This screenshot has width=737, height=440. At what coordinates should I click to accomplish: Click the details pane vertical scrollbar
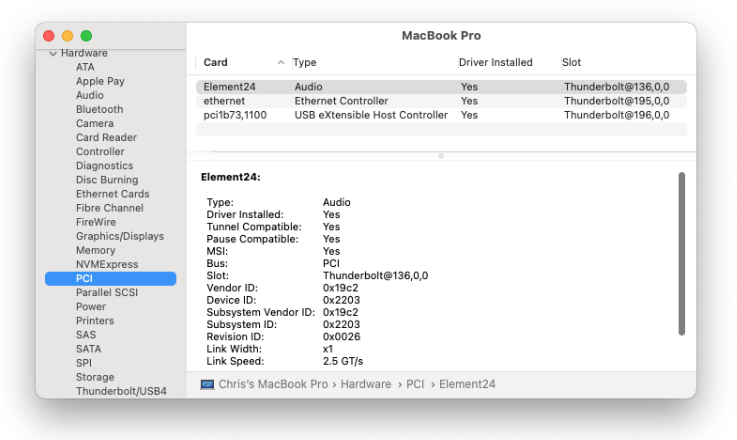[682, 254]
